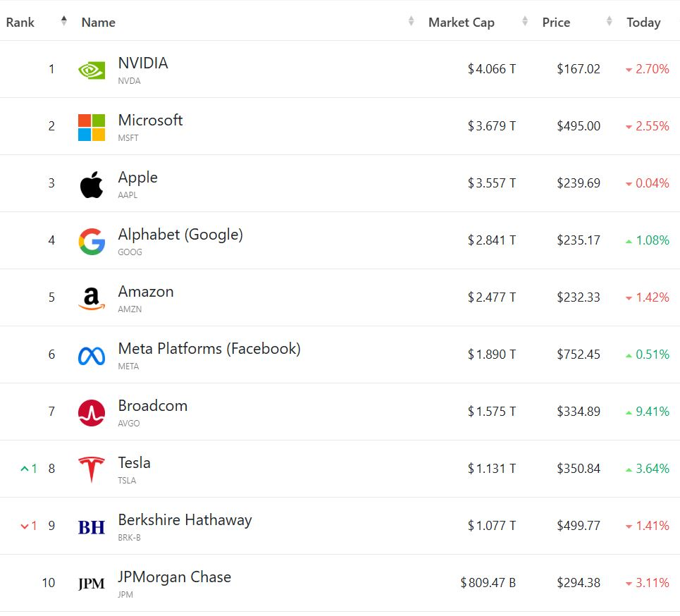Viewport: 680px width, 616px height.
Task: Click the Today column header
Action: click(643, 22)
